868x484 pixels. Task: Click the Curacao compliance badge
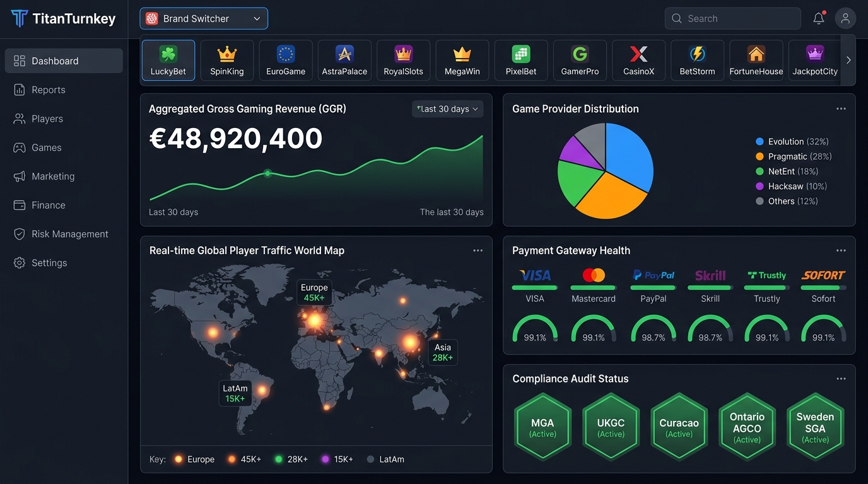[679, 428]
